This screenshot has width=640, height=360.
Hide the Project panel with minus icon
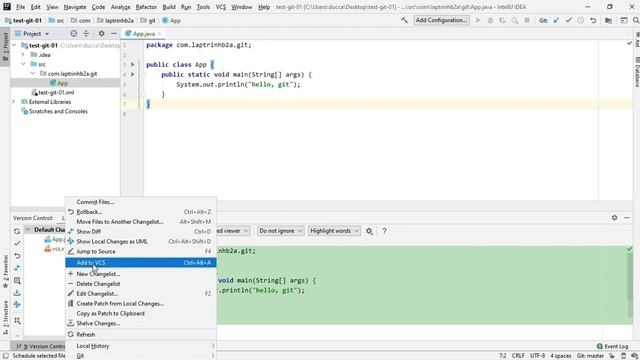point(114,33)
